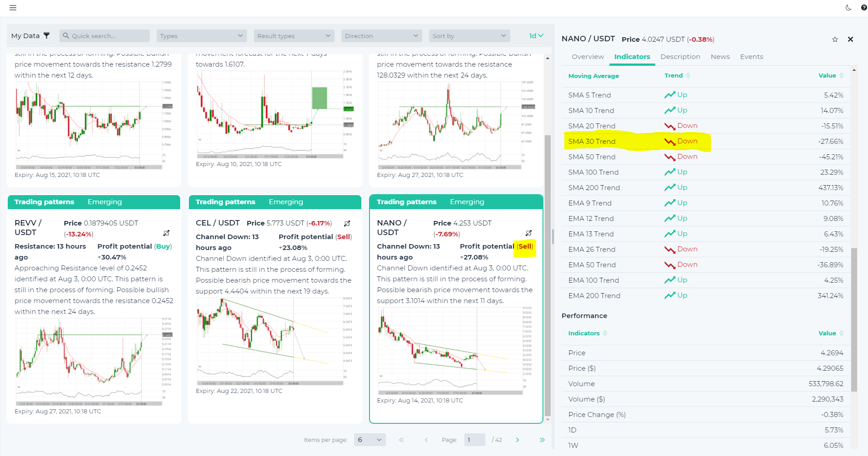Open NANO / USDT card external link icon
Viewport: 868px width, 456px height.
click(528, 233)
